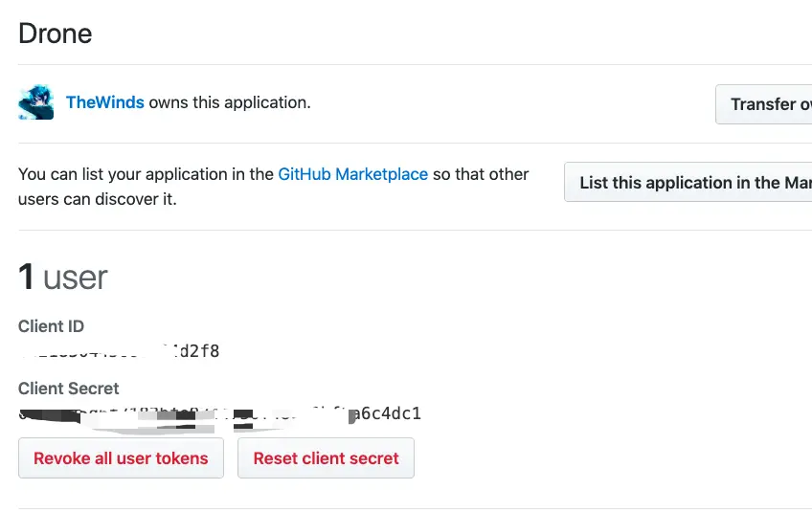Click the Drone application title heading
The image size is (812, 512).
(56, 33)
